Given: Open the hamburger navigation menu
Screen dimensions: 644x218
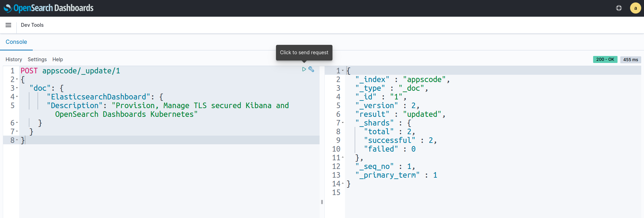Looking at the screenshot, I should [8, 25].
